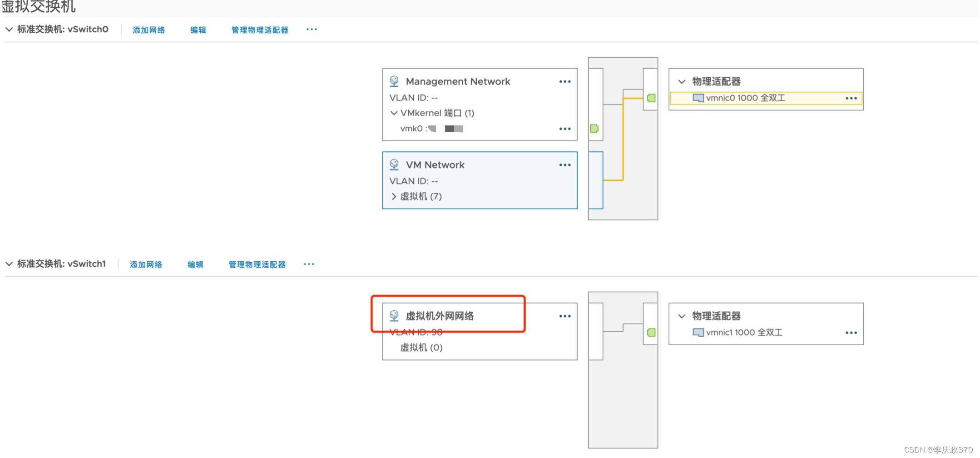Open the vSwitch0 more actions menu
The width and height of the screenshot is (980, 458).
pos(312,30)
